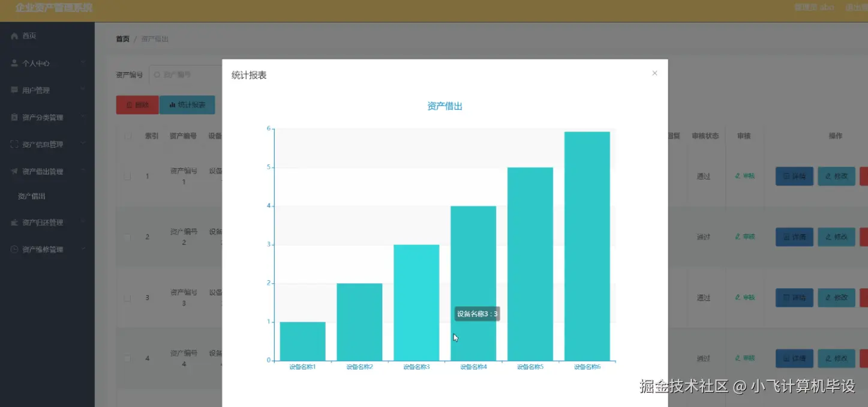Focus the 资产编号 search input
This screenshot has width=868, height=407.
coord(186,75)
